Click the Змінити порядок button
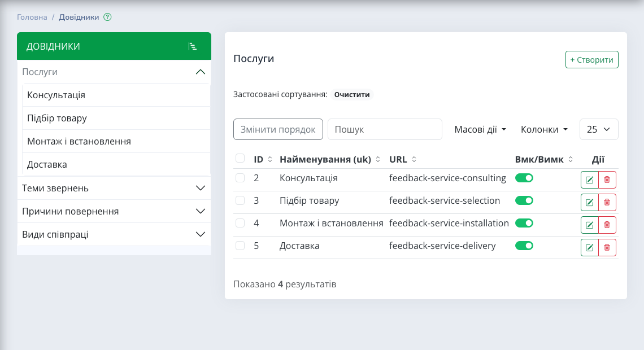The width and height of the screenshot is (644, 350). [x=278, y=129]
